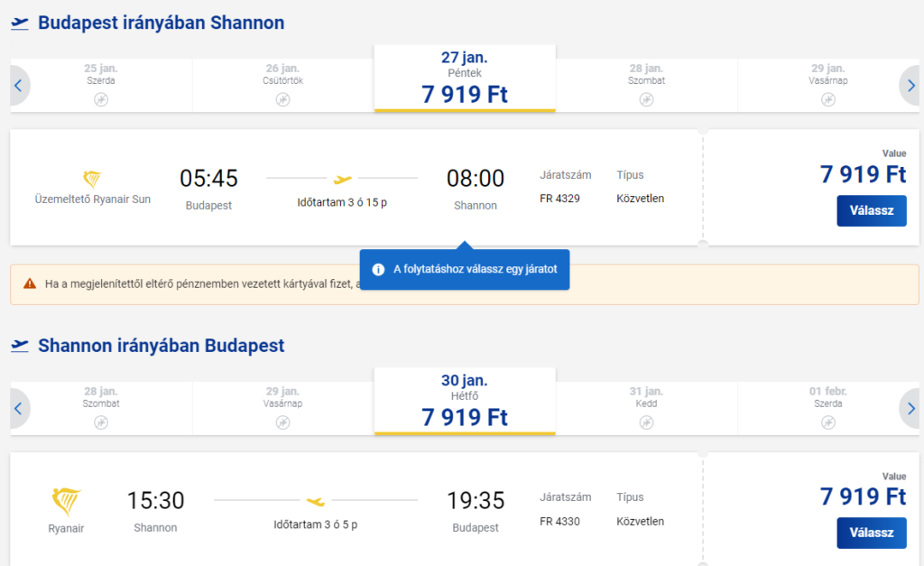Image resolution: width=924 pixels, height=566 pixels.
Task: Click the Ryanair Sun harp logo
Action: [x=93, y=179]
